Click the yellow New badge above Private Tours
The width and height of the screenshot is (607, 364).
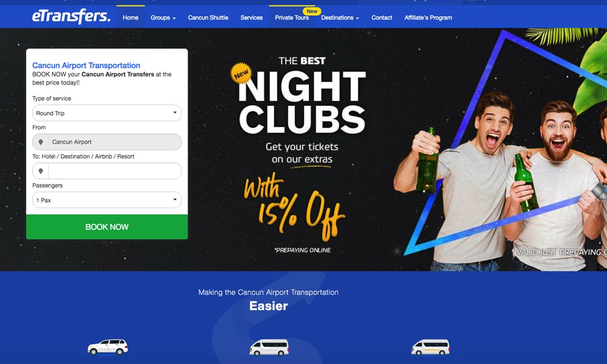pyautogui.click(x=311, y=11)
